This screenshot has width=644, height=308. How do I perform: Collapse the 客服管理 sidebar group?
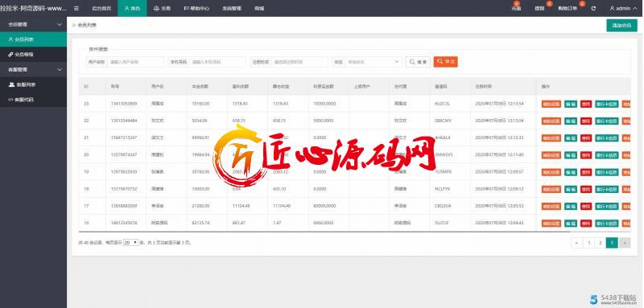tap(33, 70)
